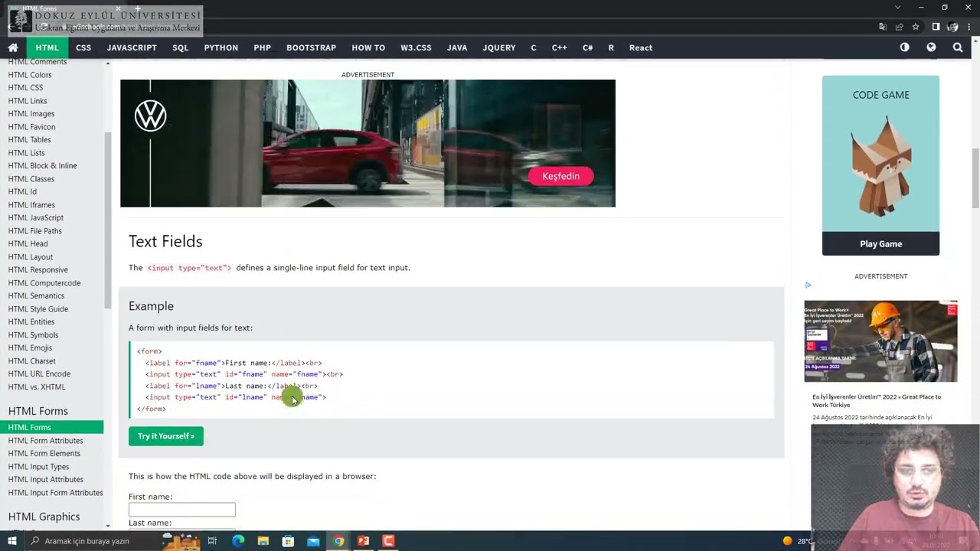Open File Explorer from the taskbar

263,541
